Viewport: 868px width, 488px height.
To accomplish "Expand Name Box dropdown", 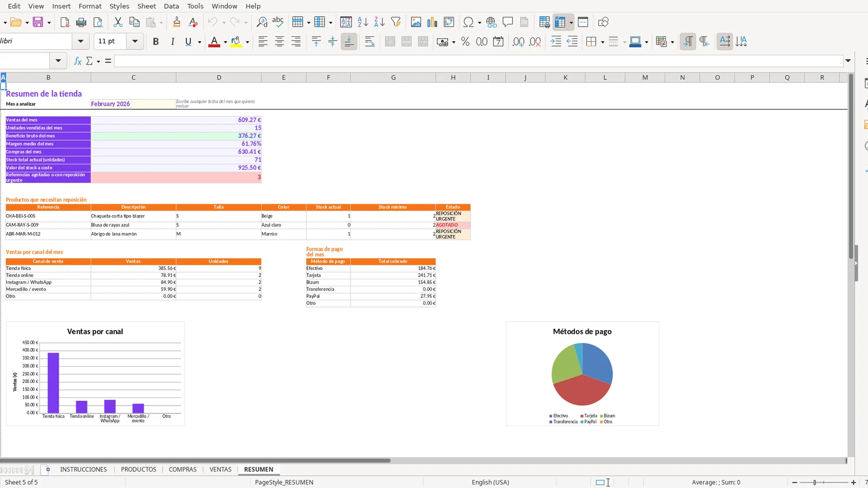I will tap(58, 61).
